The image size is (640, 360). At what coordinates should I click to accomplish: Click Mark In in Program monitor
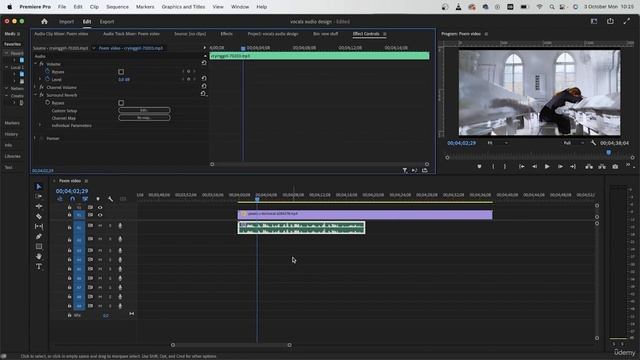pyautogui.click(x=493, y=167)
